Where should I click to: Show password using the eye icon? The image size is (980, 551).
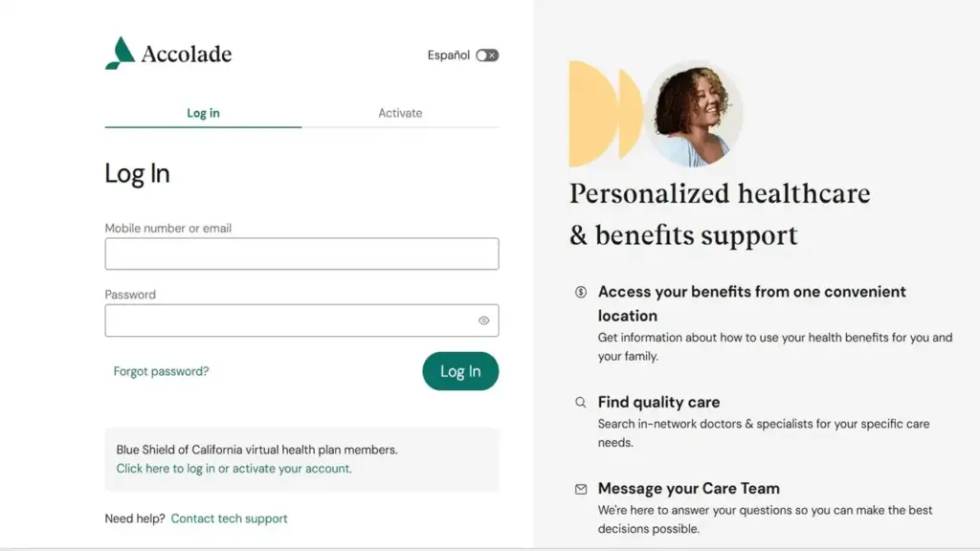(x=483, y=320)
